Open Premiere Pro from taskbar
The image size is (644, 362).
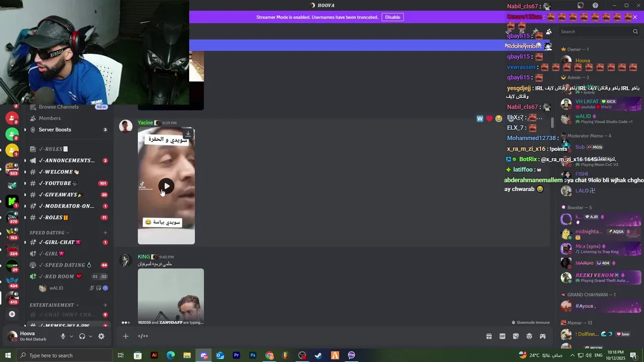[236, 355]
